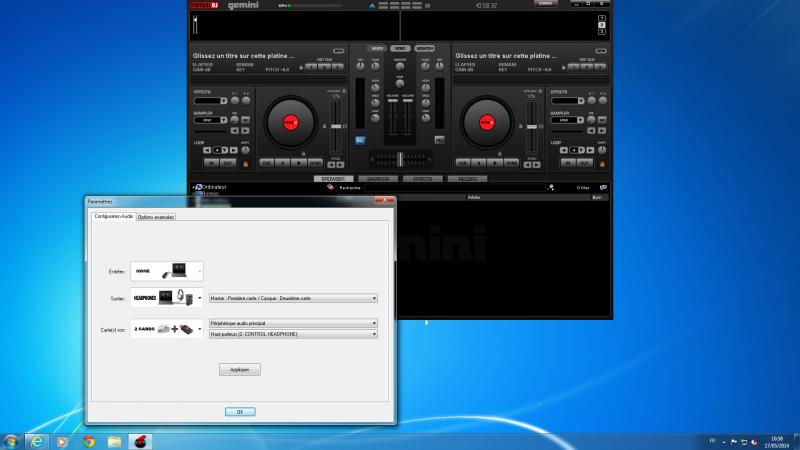
Task: Toggle the MIXER view button
Action: point(377,48)
